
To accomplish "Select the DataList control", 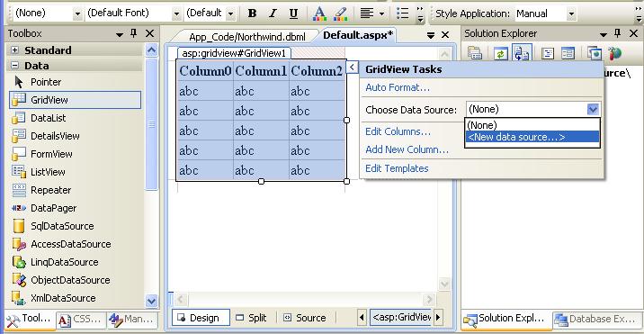I will [x=75, y=118].
